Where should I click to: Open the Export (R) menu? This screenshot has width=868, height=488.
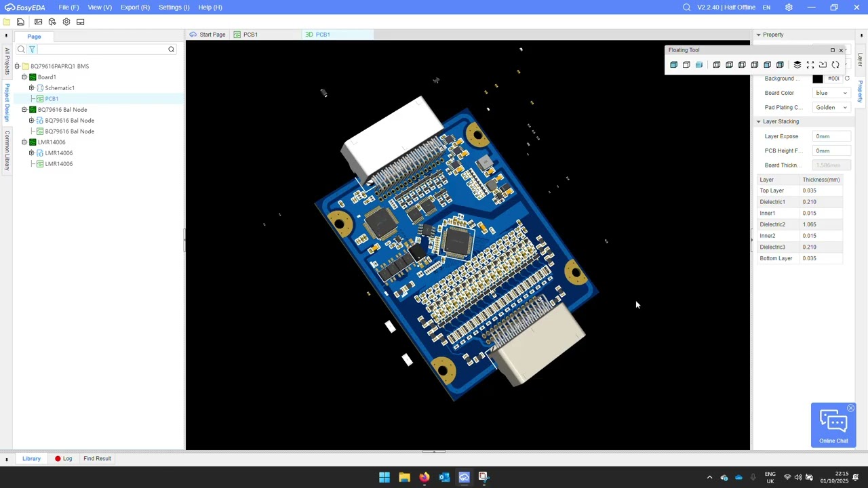[135, 7]
